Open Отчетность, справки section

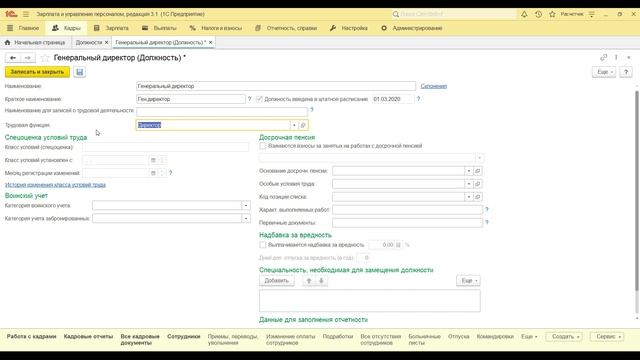click(x=286, y=28)
